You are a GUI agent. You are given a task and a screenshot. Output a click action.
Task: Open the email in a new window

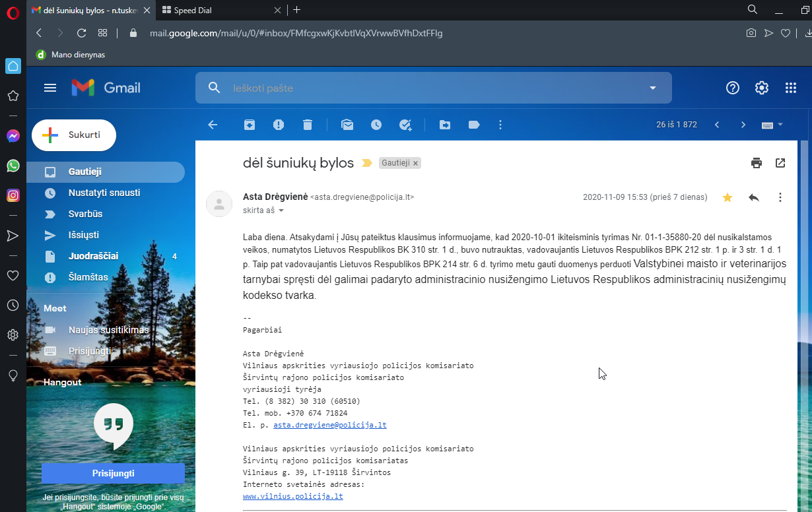780,163
